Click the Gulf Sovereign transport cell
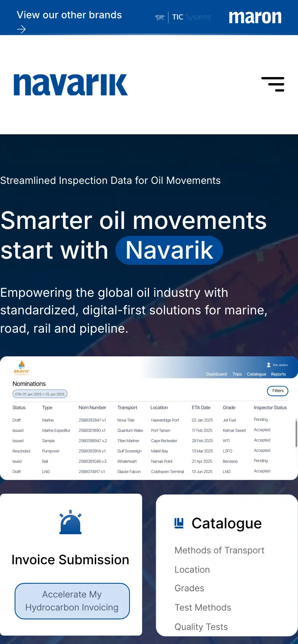Image resolution: width=298 pixels, height=644 pixels. [x=130, y=451]
